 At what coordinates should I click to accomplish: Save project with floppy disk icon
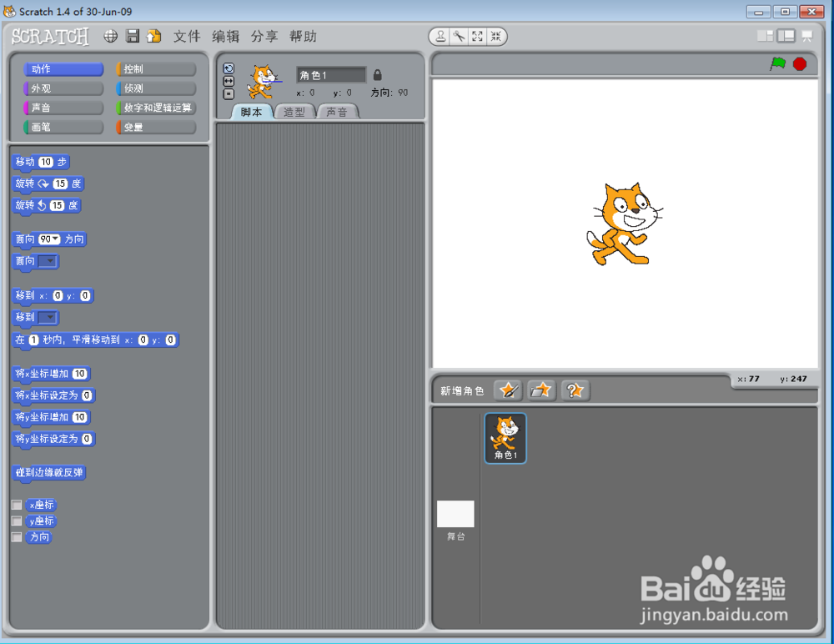[133, 36]
